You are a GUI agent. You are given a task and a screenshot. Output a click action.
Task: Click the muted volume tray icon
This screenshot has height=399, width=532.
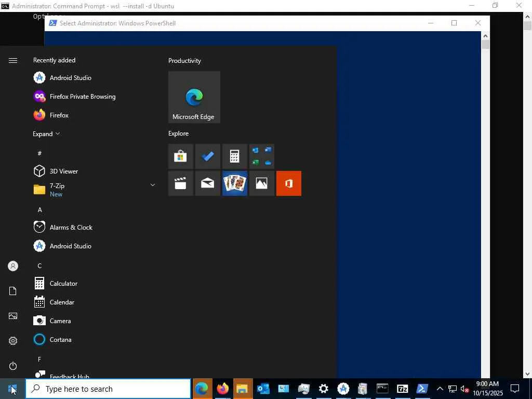464,389
